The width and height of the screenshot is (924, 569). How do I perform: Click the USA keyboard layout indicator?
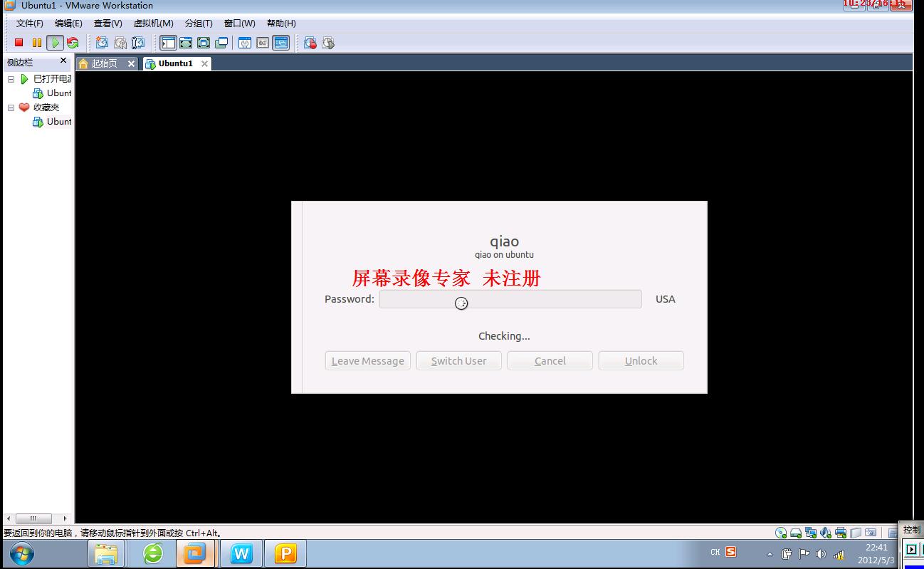click(666, 299)
